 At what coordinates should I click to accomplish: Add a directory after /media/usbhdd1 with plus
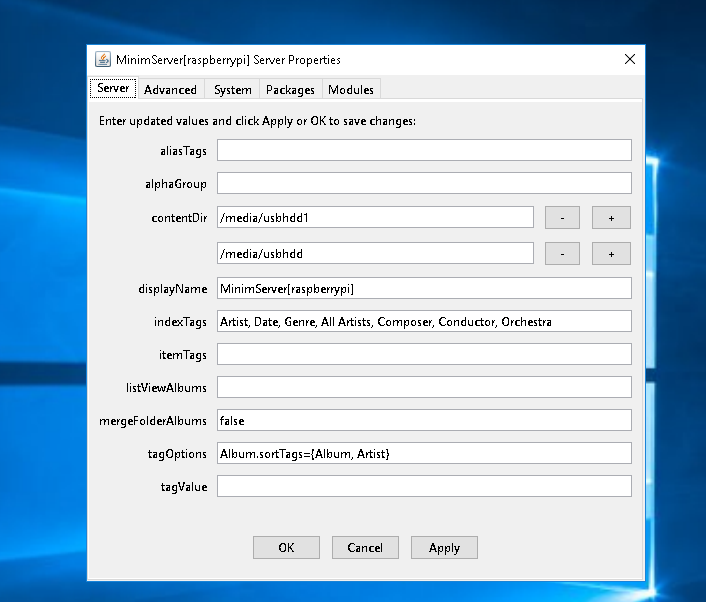[613, 218]
